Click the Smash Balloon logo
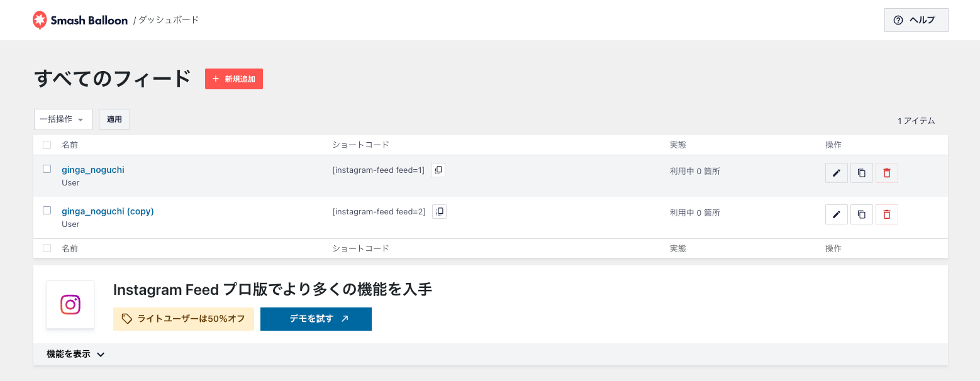980x381 pixels. (x=80, y=20)
